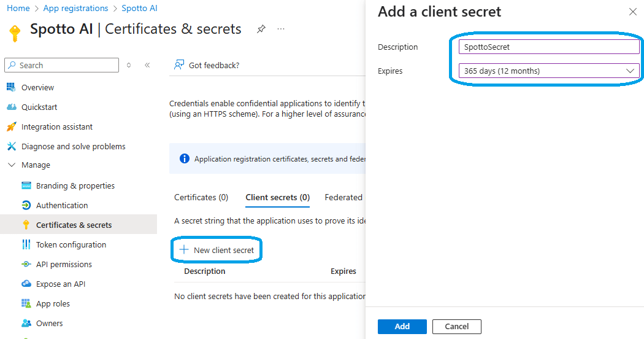Collapse the Manage section
This screenshot has width=644, height=339.
[x=11, y=165]
